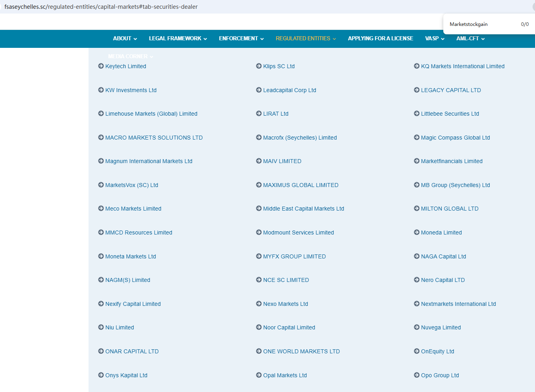535x392 pixels.
Task: Click the arrow icon beside Magnum International Markets Ltd
Action: click(x=101, y=161)
